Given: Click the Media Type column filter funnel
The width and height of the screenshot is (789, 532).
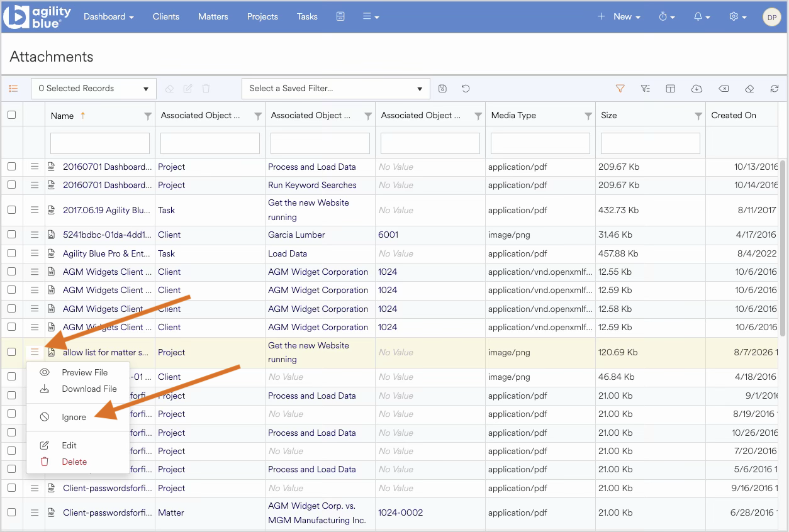Looking at the screenshot, I should pos(588,116).
